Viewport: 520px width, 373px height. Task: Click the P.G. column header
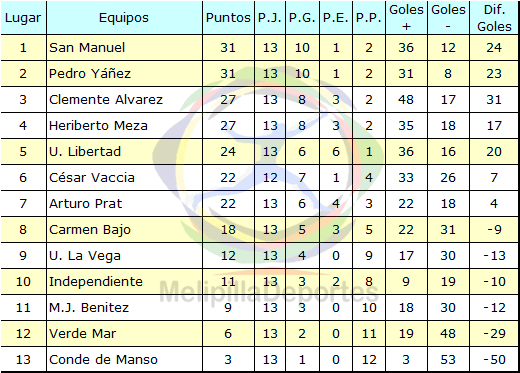(x=302, y=18)
